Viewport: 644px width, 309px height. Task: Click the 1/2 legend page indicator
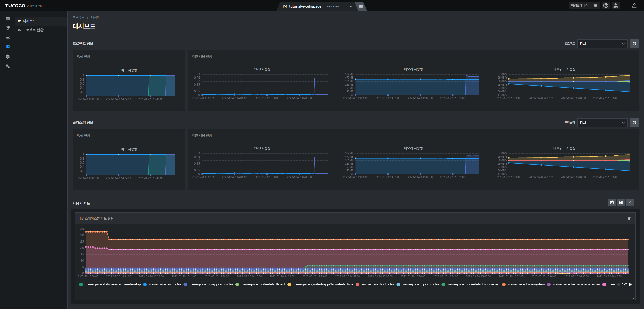click(x=624, y=284)
